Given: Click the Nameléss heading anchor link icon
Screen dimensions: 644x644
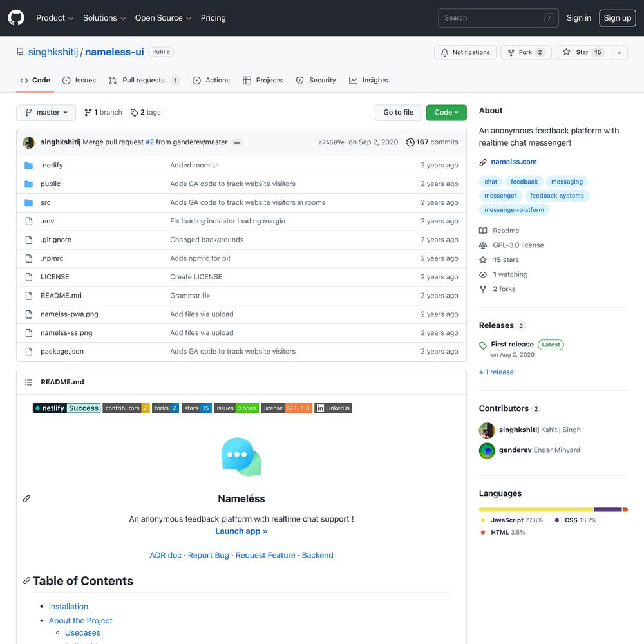Looking at the screenshot, I should pyautogui.click(x=26, y=498).
